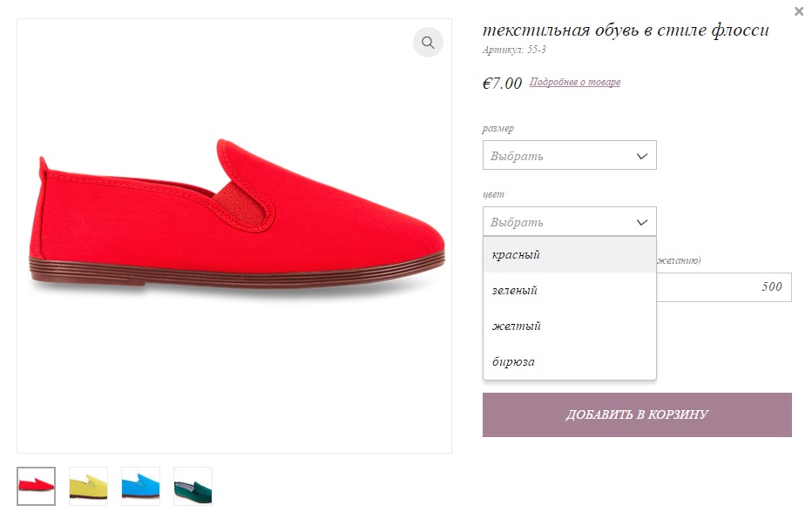
Task: Click the Выбрать text in размер box
Action: (x=517, y=156)
